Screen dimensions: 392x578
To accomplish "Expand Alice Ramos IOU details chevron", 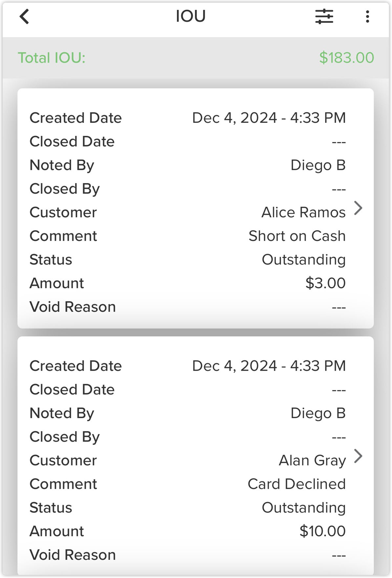I will click(358, 208).
